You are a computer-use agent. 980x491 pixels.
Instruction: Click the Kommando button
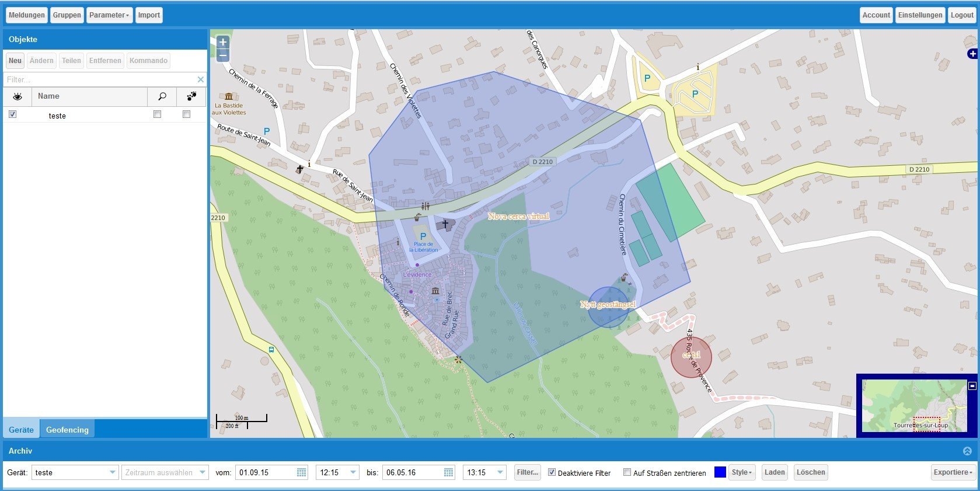click(x=148, y=61)
